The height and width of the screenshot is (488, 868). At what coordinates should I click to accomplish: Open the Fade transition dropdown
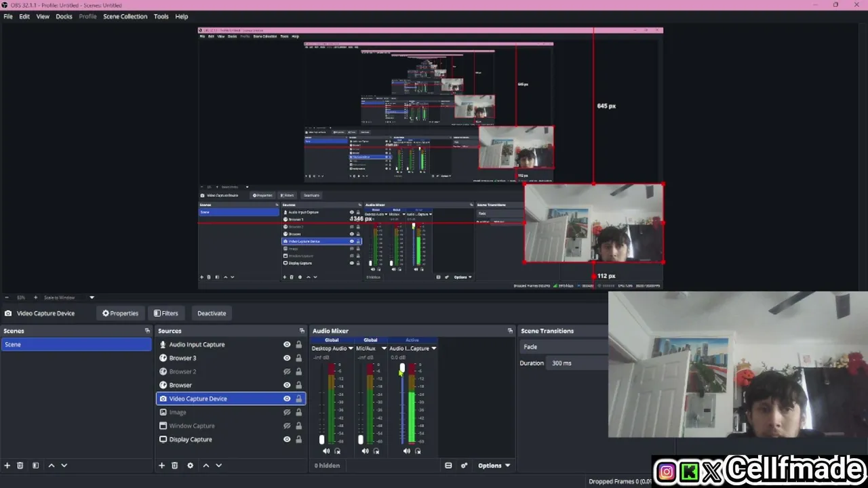pyautogui.click(x=564, y=347)
